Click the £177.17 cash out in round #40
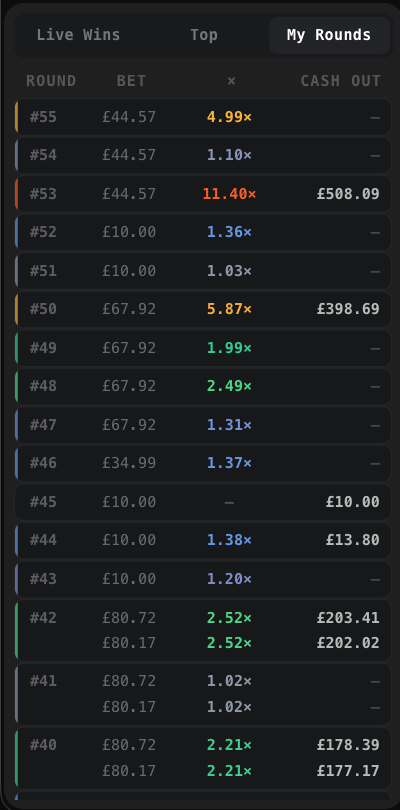This screenshot has height=810, width=400. (x=348, y=771)
